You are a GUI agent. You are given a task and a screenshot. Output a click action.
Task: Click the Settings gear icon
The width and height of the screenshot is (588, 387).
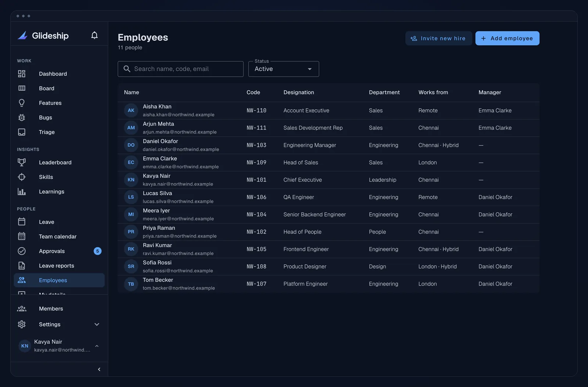22,324
